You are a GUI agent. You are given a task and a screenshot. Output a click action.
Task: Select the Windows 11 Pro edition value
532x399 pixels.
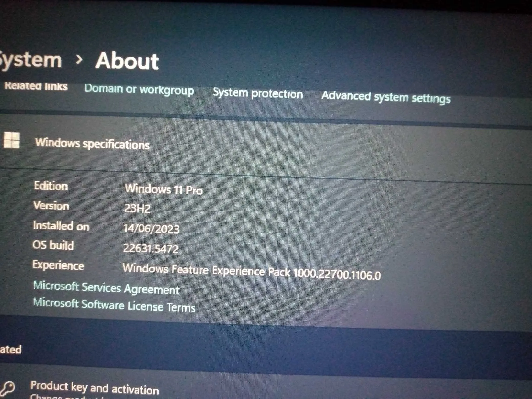164,189
